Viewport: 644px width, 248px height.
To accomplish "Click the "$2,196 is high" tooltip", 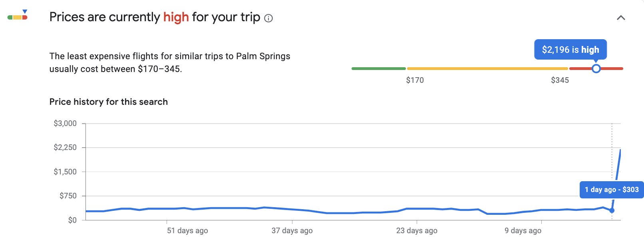I will [570, 50].
